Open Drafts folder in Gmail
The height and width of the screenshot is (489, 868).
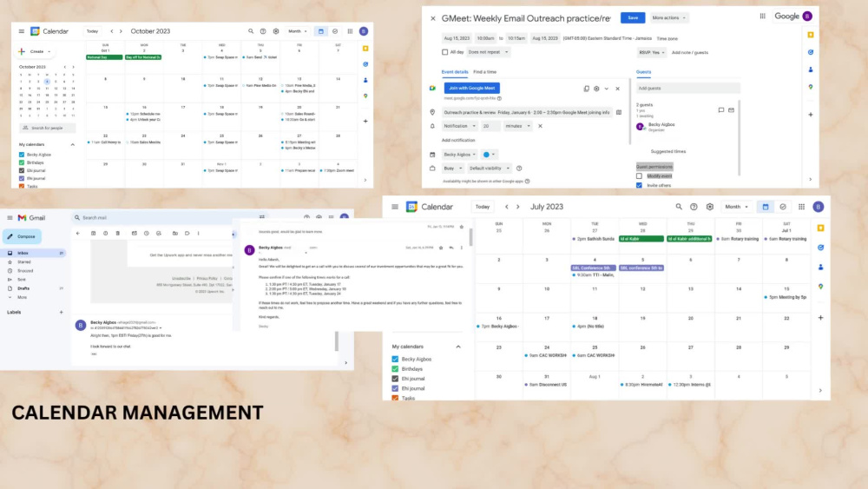tap(33, 288)
